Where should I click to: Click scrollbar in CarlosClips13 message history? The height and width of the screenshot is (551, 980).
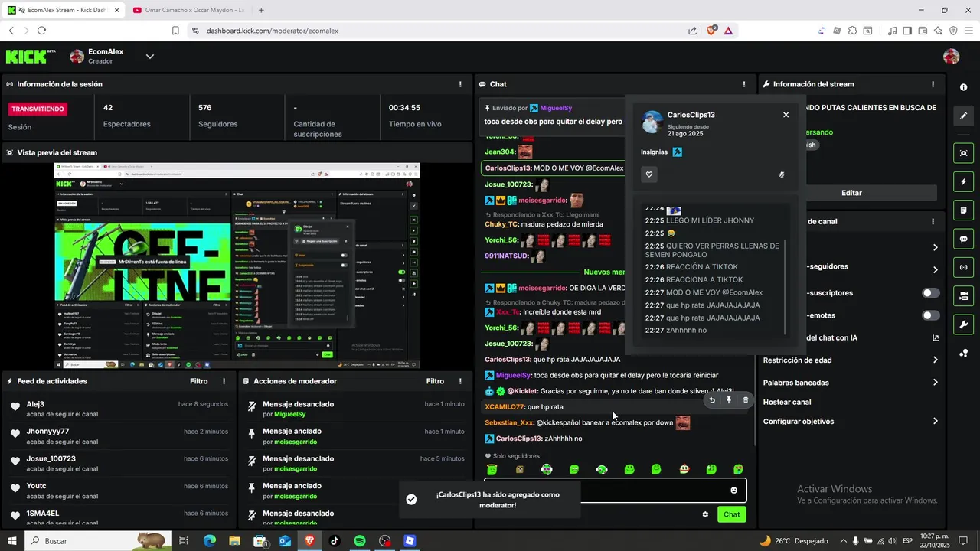(x=786, y=287)
